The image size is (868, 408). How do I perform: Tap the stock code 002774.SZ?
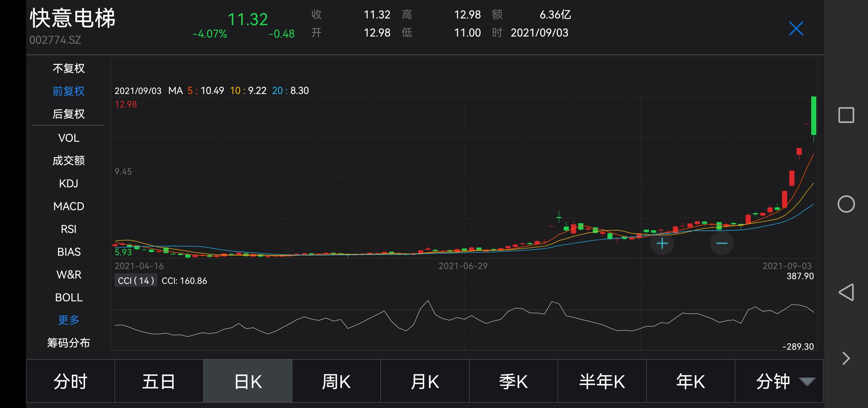click(55, 40)
